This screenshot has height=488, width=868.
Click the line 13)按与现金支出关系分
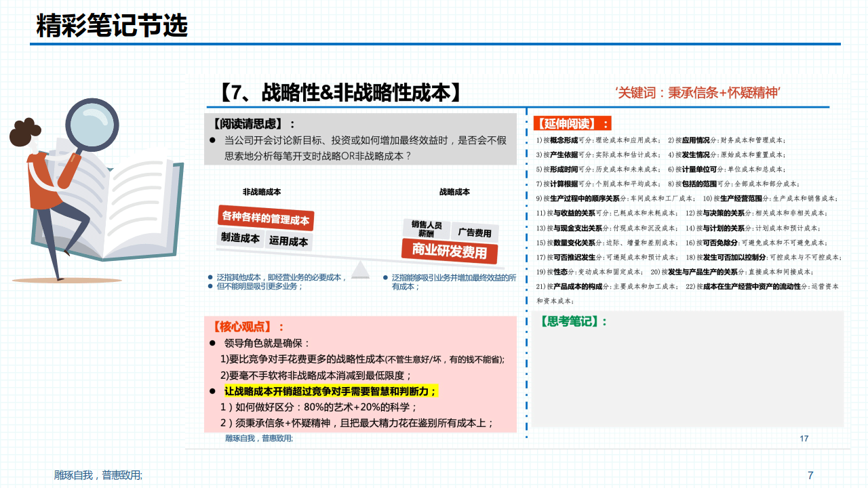tap(606, 228)
